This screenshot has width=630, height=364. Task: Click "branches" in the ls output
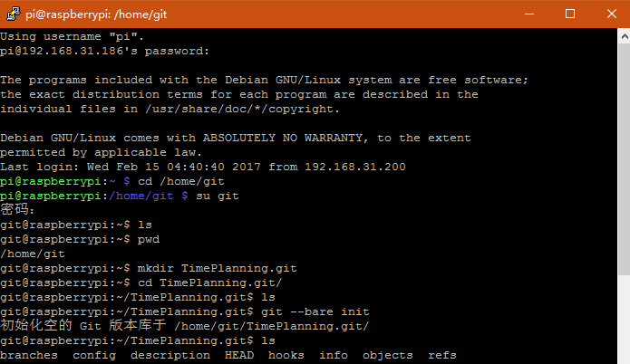tap(28, 355)
